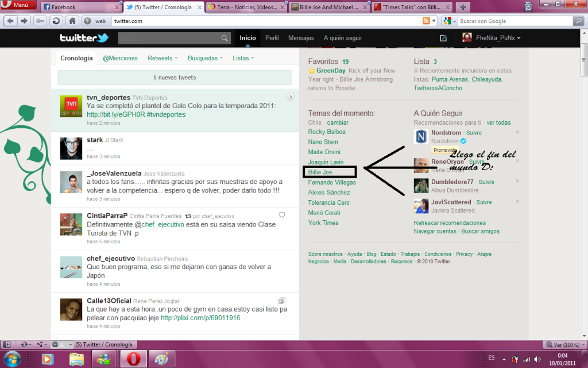This screenshot has width=588, height=368.
Task: Dismiss the Dumbledore77 recommendation
Action: pyautogui.click(x=517, y=181)
